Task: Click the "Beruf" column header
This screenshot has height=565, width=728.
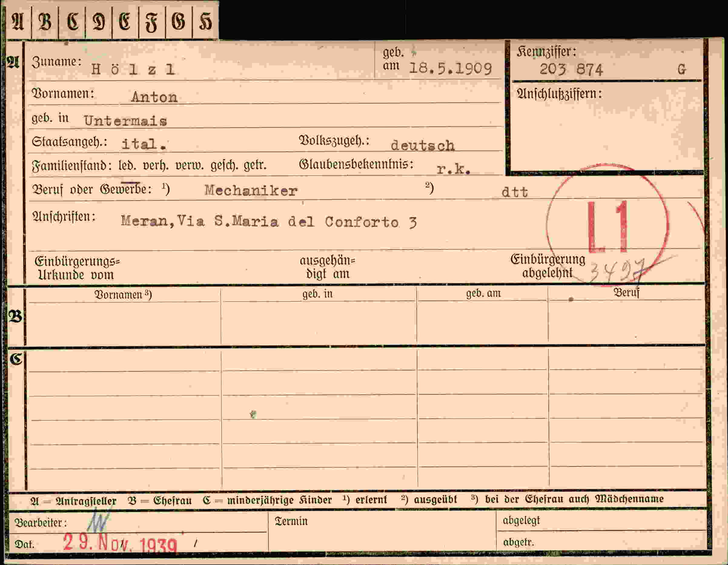Action: point(626,293)
